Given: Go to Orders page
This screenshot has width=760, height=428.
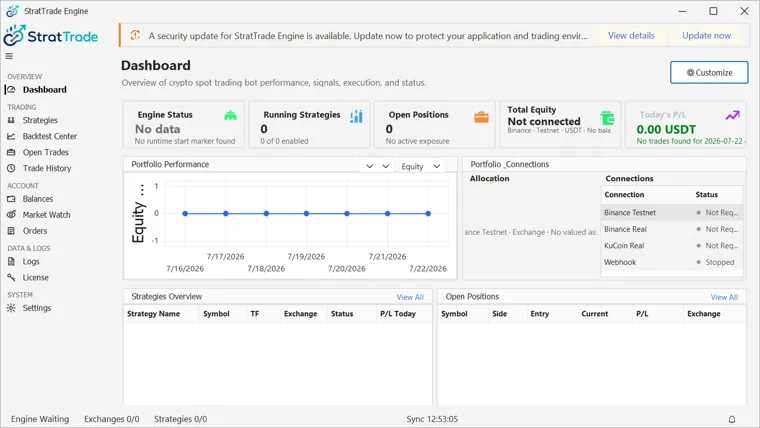Looking at the screenshot, I should (x=35, y=231).
